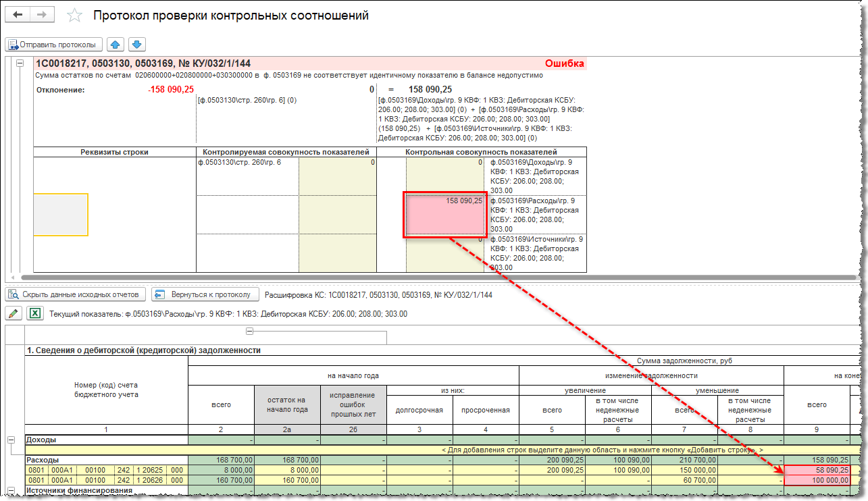Image resolution: width=868 pixels, height=501 pixels.
Task: Select header 1С0018217, 0503130, 0503169, № КУ/032/1/144
Action: (x=143, y=63)
